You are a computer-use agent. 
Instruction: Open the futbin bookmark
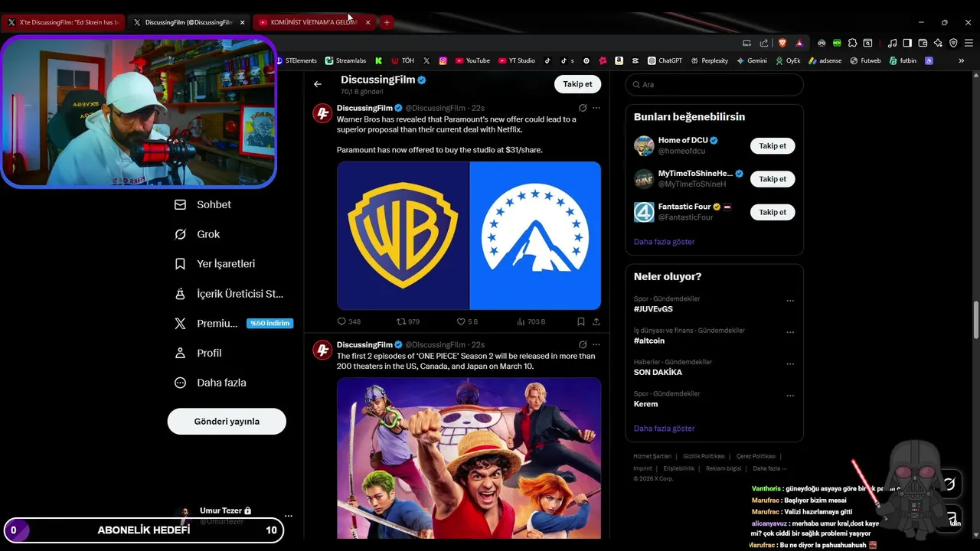pos(903,60)
